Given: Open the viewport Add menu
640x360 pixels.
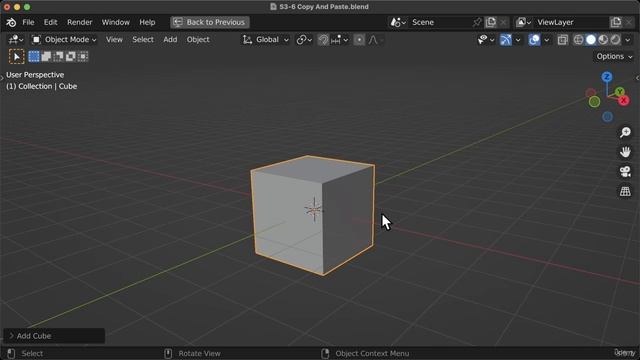Looking at the screenshot, I should pos(170,40).
